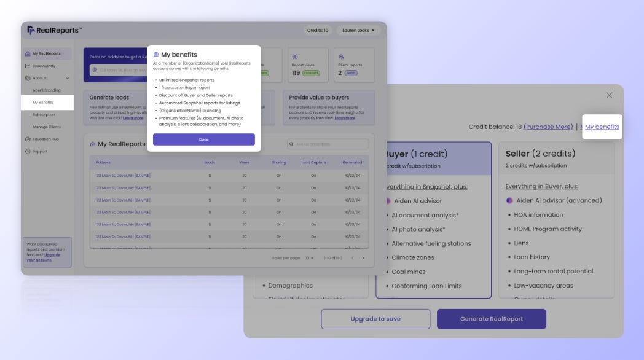Click the Leads column header

210,163
